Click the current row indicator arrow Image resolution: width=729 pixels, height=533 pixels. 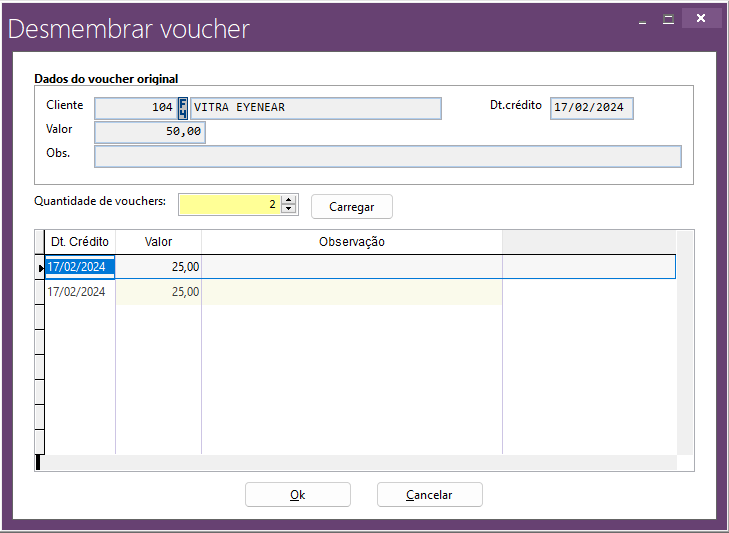pos(40,267)
